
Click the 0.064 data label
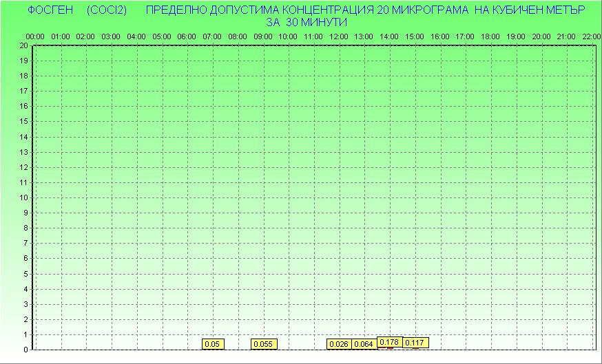click(x=364, y=344)
